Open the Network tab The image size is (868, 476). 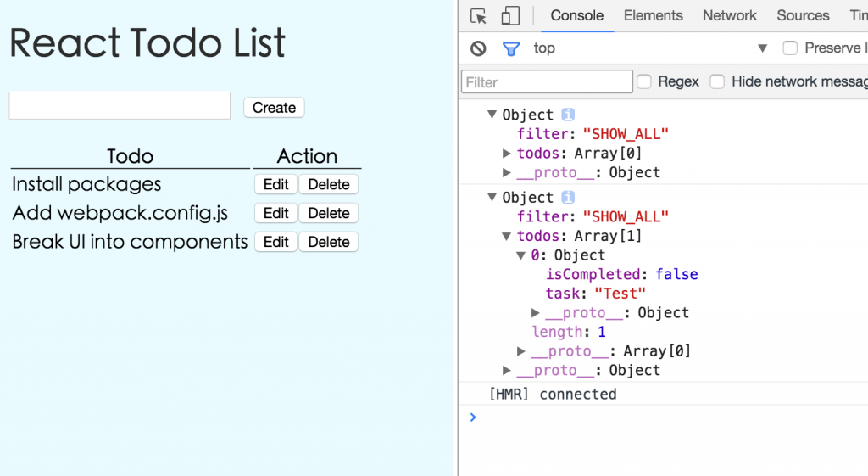(729, 15)
